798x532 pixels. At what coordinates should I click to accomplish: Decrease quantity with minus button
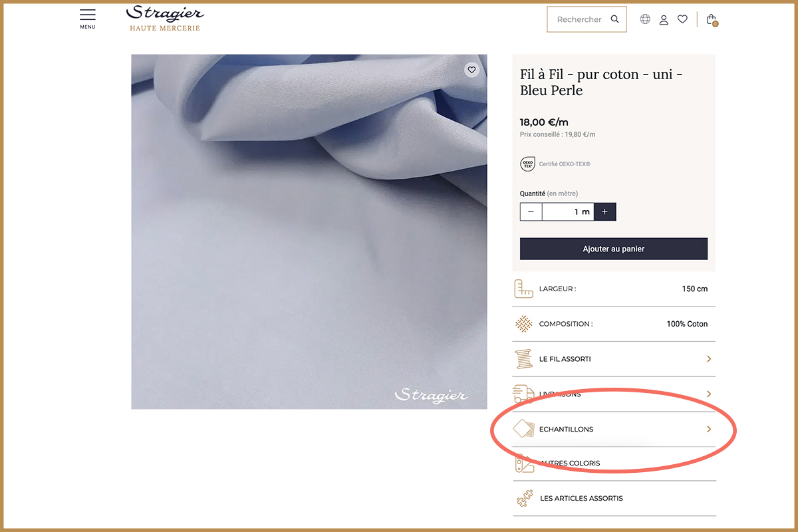pyautogui.click(x=531, y=212)
